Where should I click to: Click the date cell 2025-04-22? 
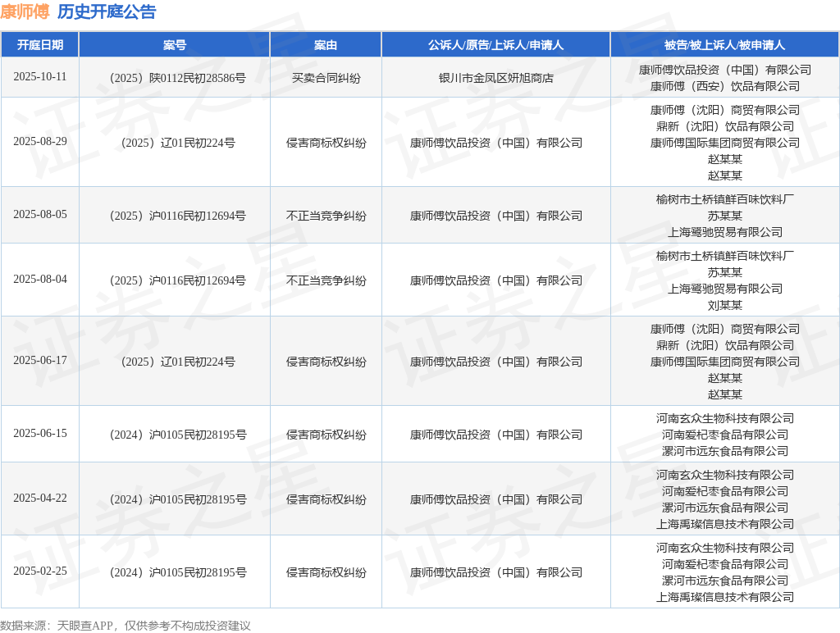click(x=40, y=498)
